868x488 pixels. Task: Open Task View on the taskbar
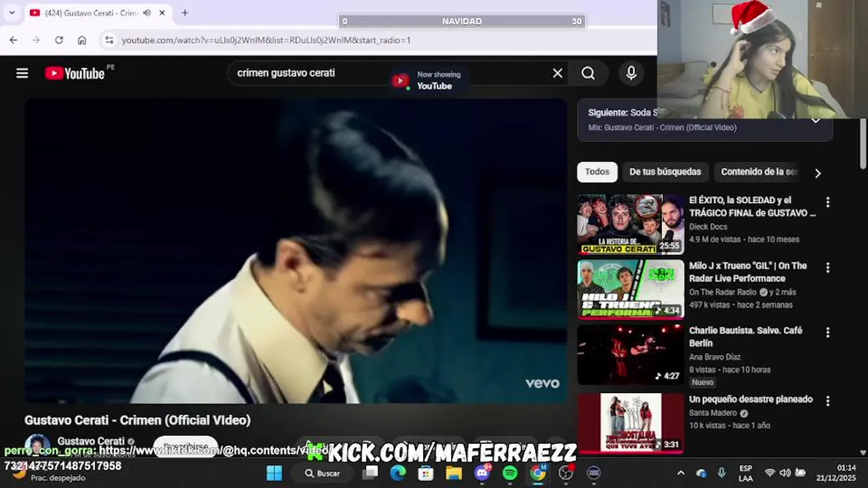click(370, 472)
